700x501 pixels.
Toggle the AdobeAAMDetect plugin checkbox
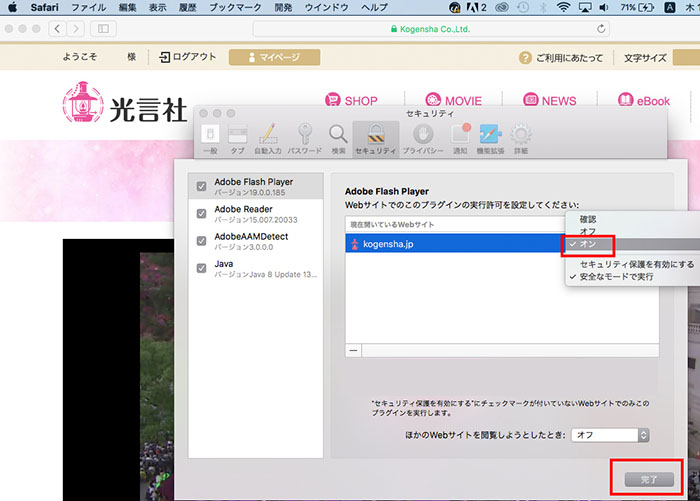coord(201,241)
